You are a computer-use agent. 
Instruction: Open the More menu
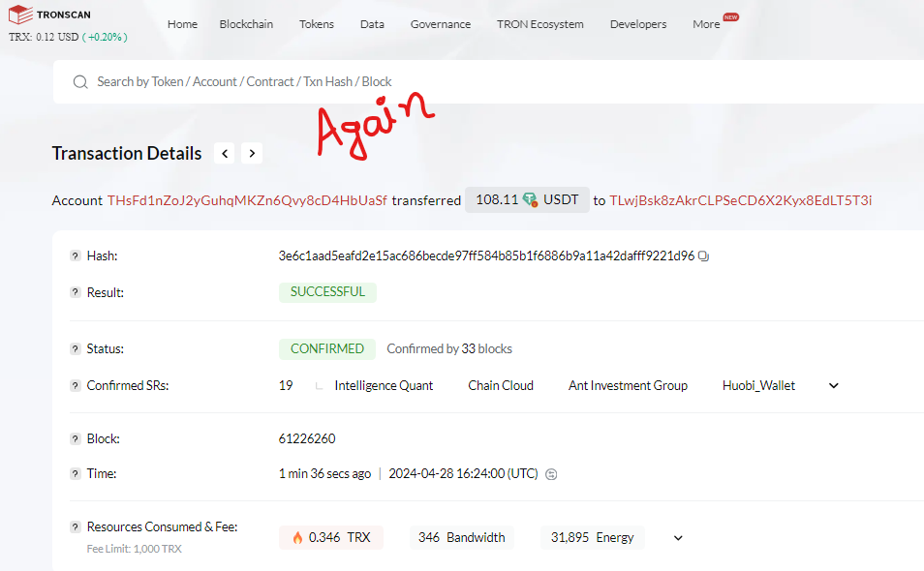coord(706,24)
